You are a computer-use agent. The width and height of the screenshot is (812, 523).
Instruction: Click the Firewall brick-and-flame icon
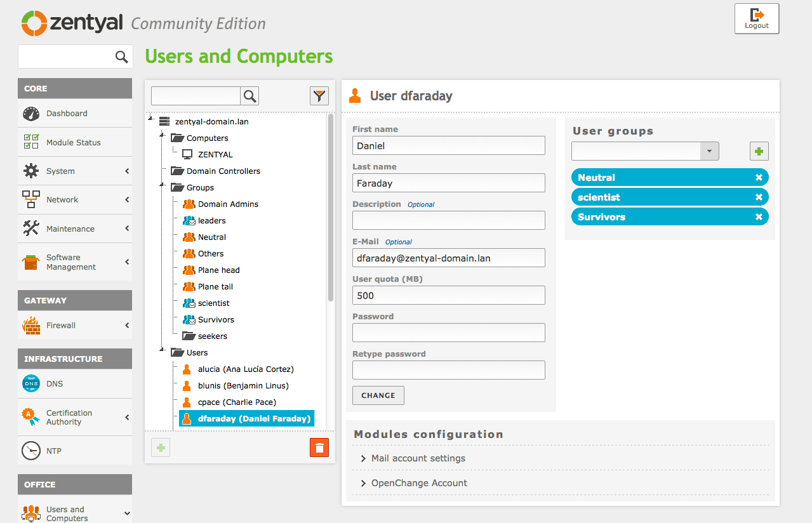(31, 325)
